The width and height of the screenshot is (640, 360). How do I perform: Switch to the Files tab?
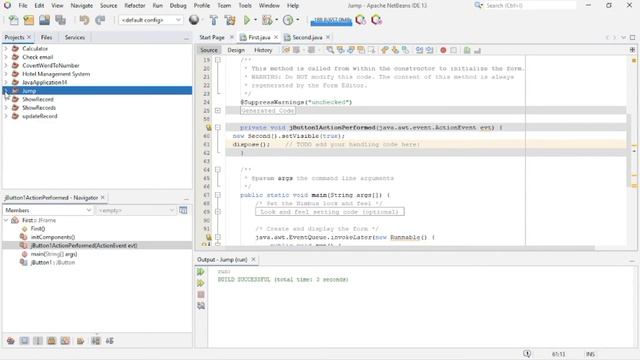pyautogui.click(x=47, y=37)
